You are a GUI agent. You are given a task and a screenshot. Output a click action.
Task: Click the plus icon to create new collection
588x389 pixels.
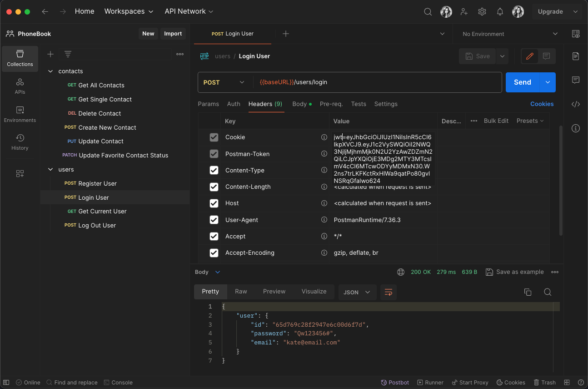click(50, 54)
